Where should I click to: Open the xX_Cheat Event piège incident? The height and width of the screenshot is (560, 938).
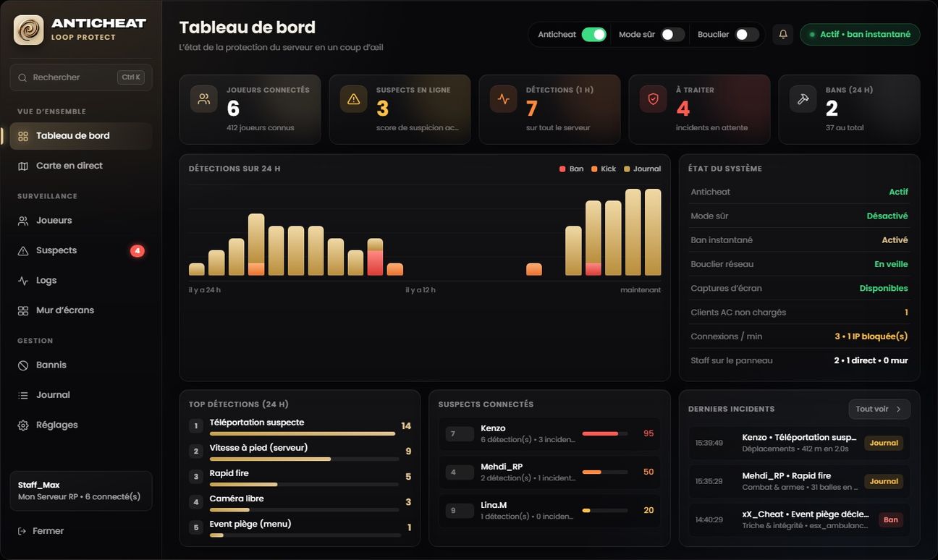coord(799,519)
